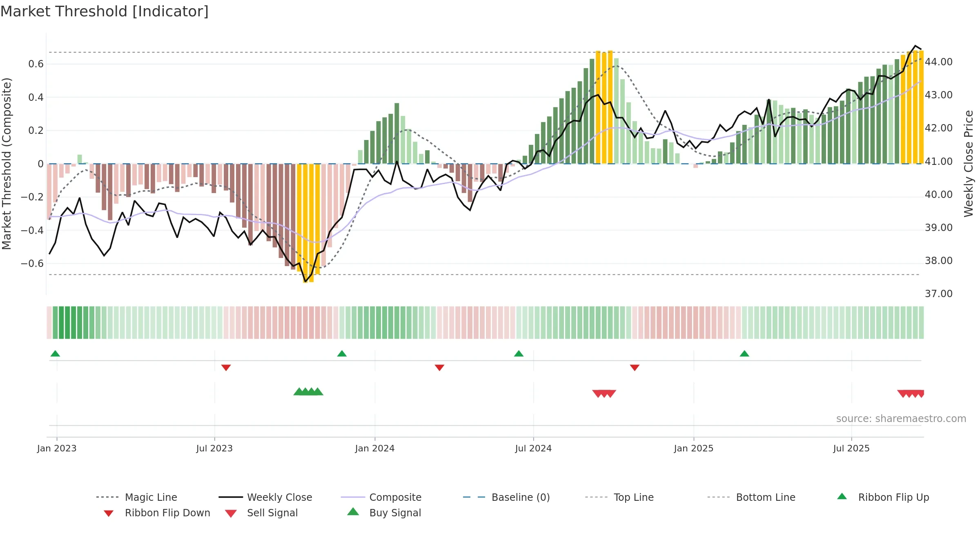Select the ribbon flip up marker at Jan 2023
Screen dimensions: 980x551
(x=55, y=353)
